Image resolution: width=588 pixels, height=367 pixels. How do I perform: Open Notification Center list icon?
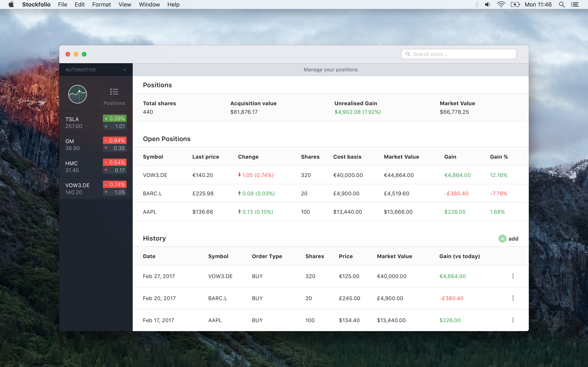tap(575, 5)
